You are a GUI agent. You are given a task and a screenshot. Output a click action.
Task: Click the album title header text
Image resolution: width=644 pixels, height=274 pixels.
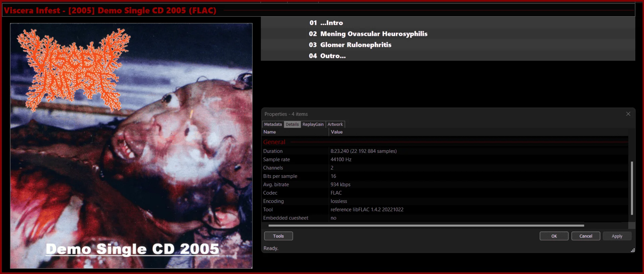110,10
